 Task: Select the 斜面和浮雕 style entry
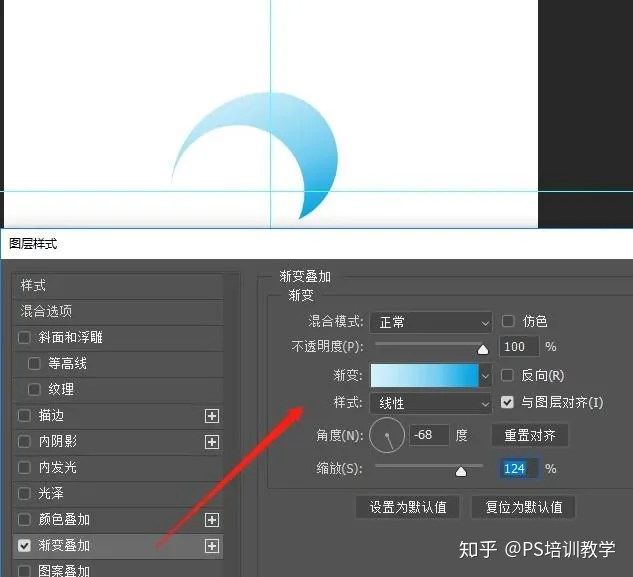coord(118,338)
